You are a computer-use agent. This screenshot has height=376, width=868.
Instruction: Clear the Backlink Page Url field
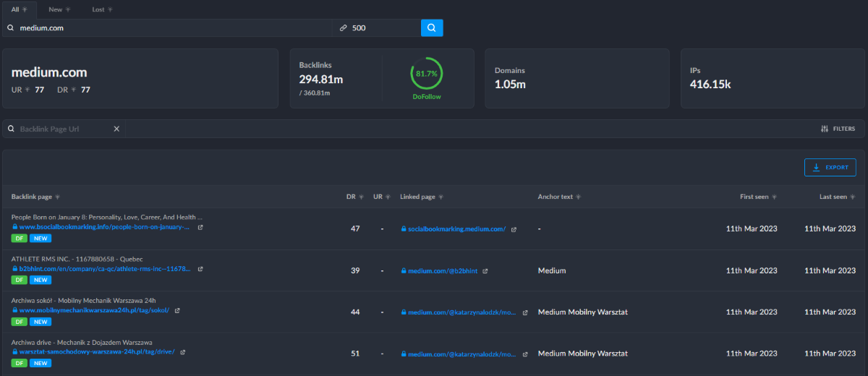click(116, 129)
